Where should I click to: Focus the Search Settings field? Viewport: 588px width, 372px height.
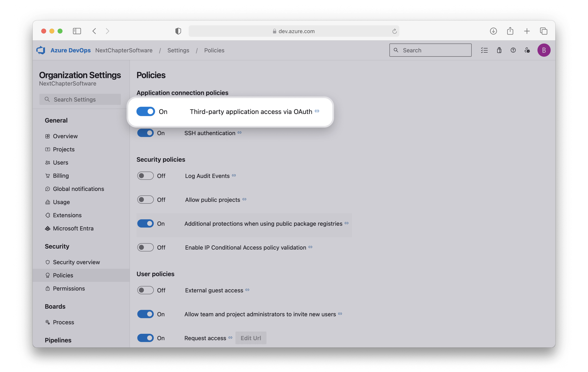pos(80,100)
